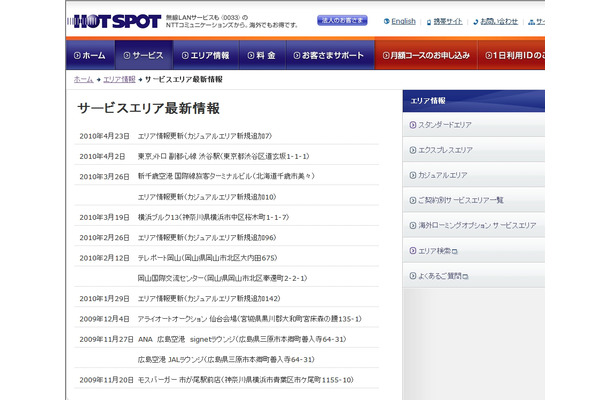Select the カジュアルエリア新規追加010 update entry
This screenshot has height=400, width=610.
pyautogui.click(x=207, y=197)
